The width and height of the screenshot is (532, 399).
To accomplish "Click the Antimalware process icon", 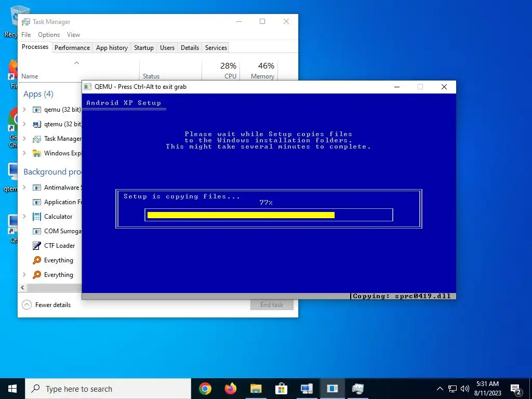I will point(37,187).
